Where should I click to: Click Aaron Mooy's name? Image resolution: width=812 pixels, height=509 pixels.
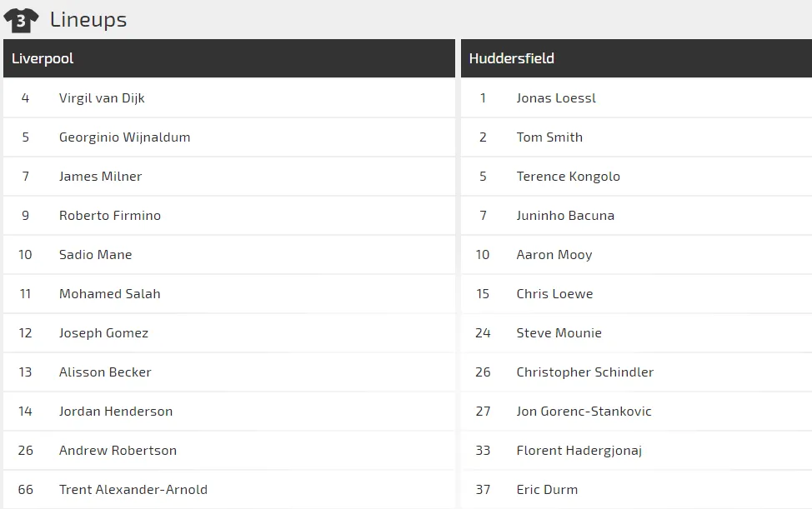pos(554,255)
